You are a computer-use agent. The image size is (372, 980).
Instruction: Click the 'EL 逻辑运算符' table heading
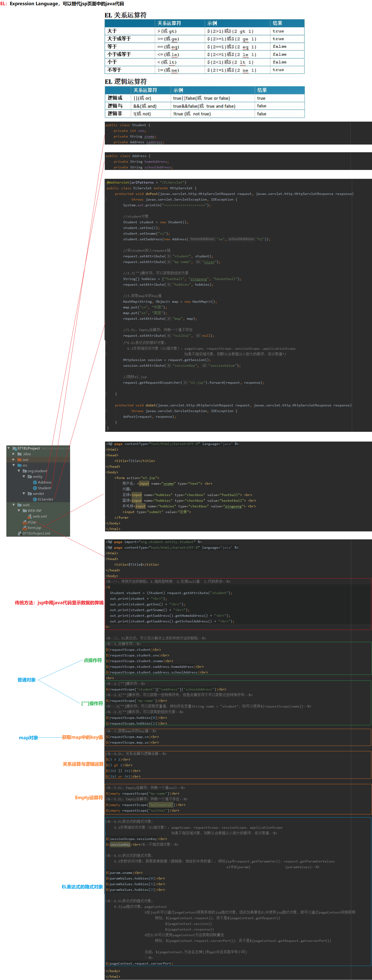point(125,81)
